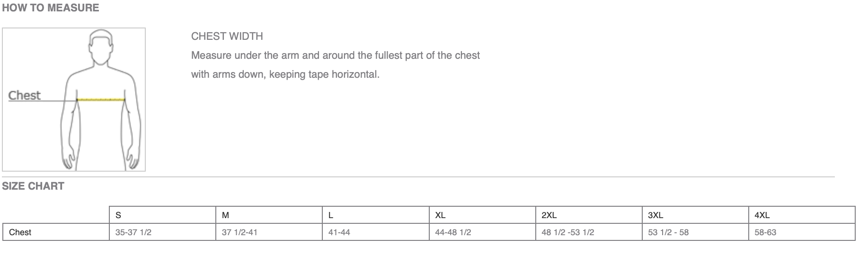868x257 pixels.
Task: Click the 35-37 1/2 chest cell
Action: (133, 232)
